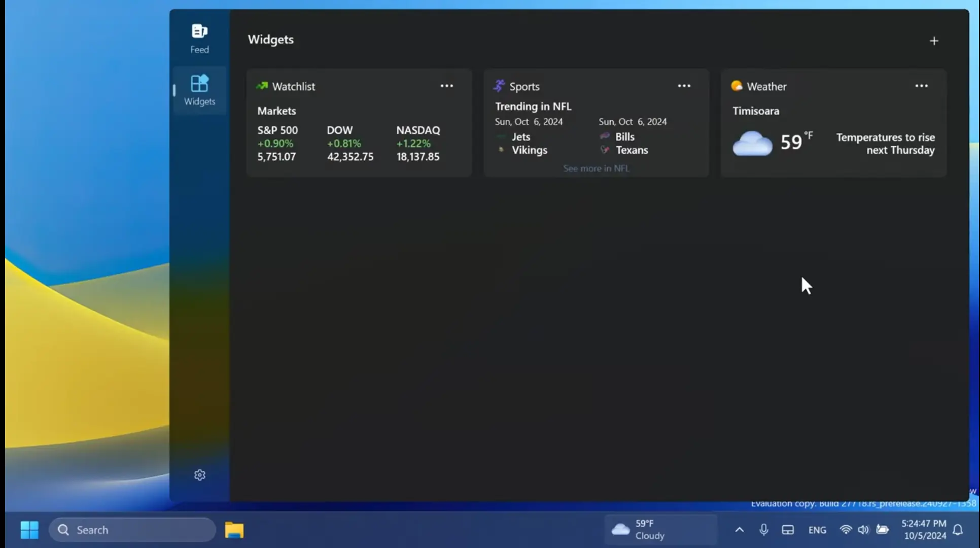The height and width of the screenshot is (548, 980).
Task: Click the Jets team logo
Action: pyautogui.click(x=501, y=136)
